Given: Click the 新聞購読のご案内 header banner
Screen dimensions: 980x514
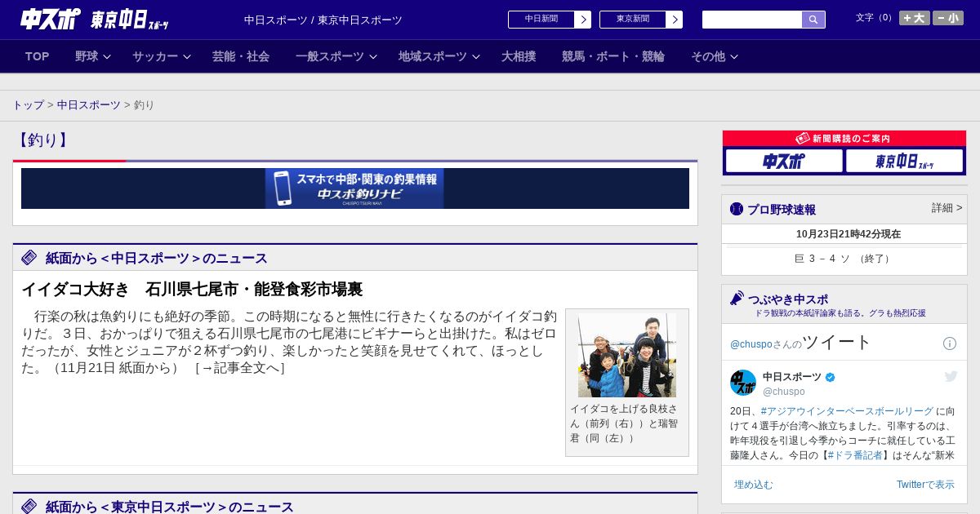Looking at the screenshot, I should point(844,139).
